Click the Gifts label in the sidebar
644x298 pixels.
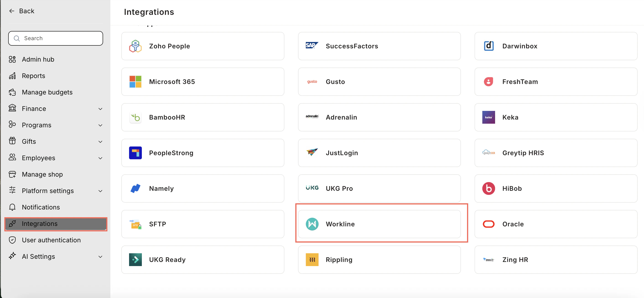29,142
